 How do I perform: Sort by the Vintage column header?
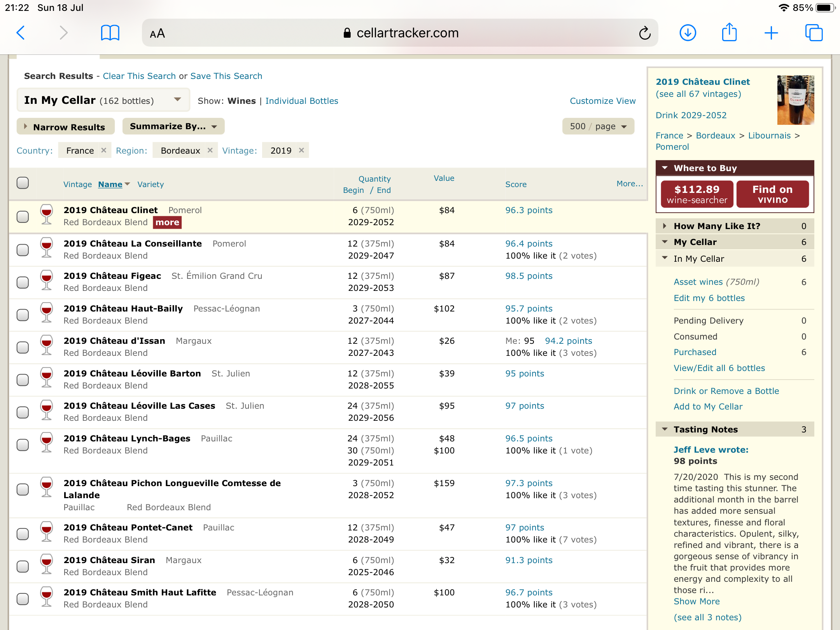tap(78, 184)
